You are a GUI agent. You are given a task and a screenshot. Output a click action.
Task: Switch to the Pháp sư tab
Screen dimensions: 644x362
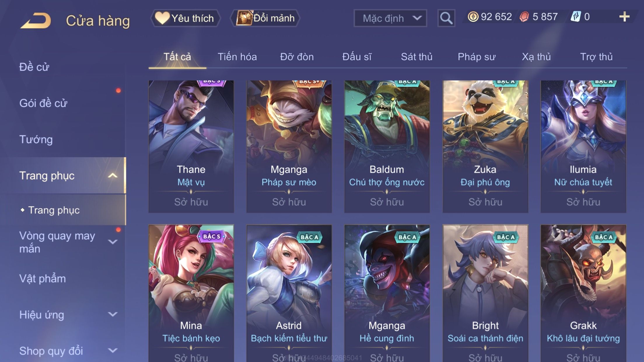[477, 57]
